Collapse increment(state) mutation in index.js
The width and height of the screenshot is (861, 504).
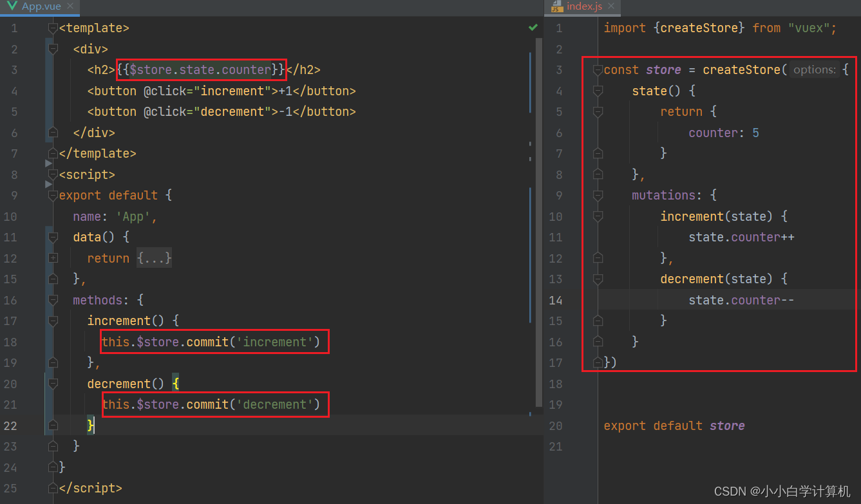tap(598, 216)
